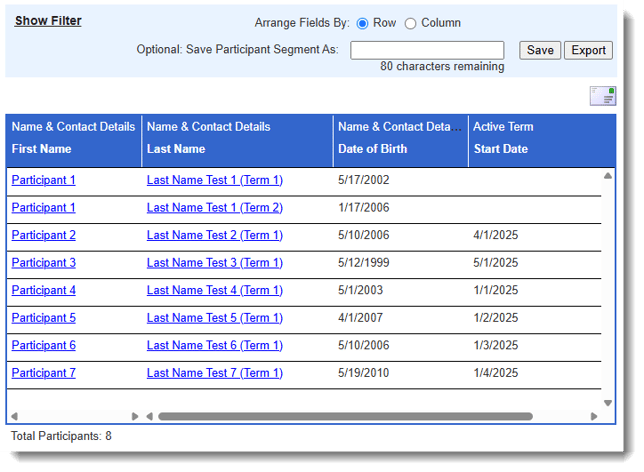The width and height of the screenshot is (644, 472).
Task: Click the right pane horizontal scrollbar thumb
Action: coord(345,416)
